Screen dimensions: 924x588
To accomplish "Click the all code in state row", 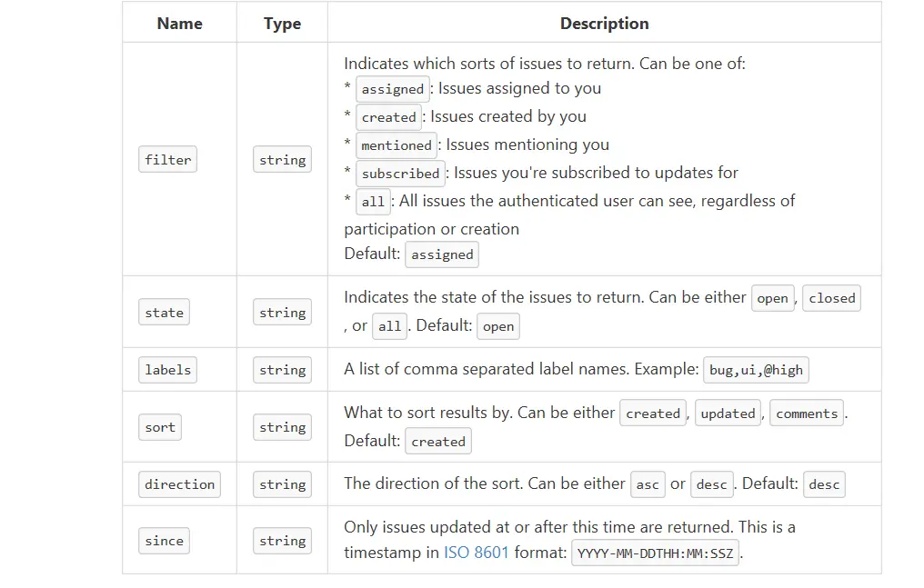I will pyautogui.click(x=389, y=326).
